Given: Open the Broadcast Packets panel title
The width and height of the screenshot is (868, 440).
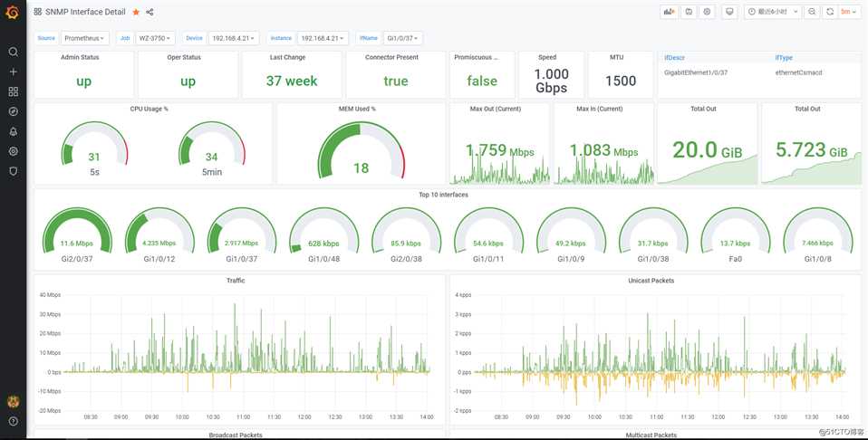Looking at the screenshot, I should 236,435.
